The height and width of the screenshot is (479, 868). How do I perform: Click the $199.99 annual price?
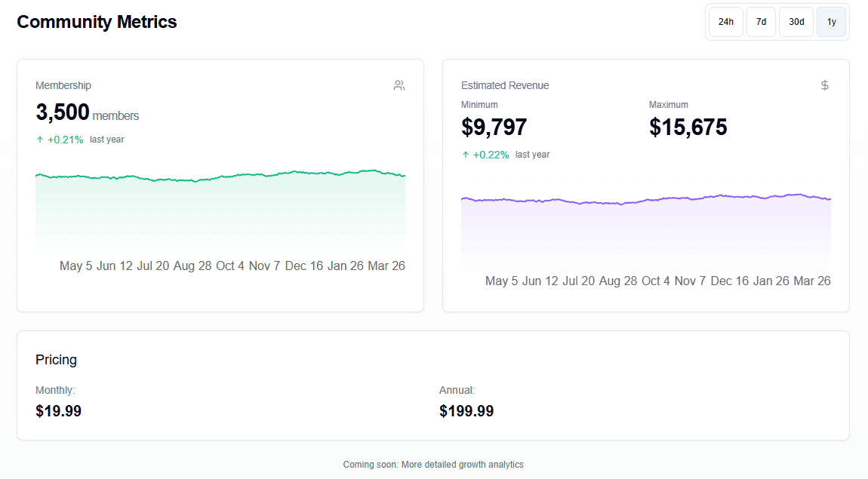coord(466,411)
